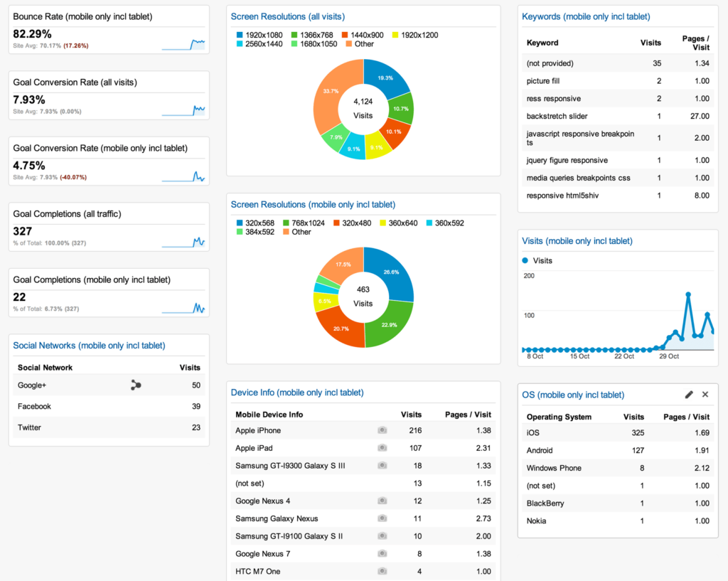Screen dimensions: 728x581
Task: Select the '(not set)' row in Device Info
Action: point(363,483)
